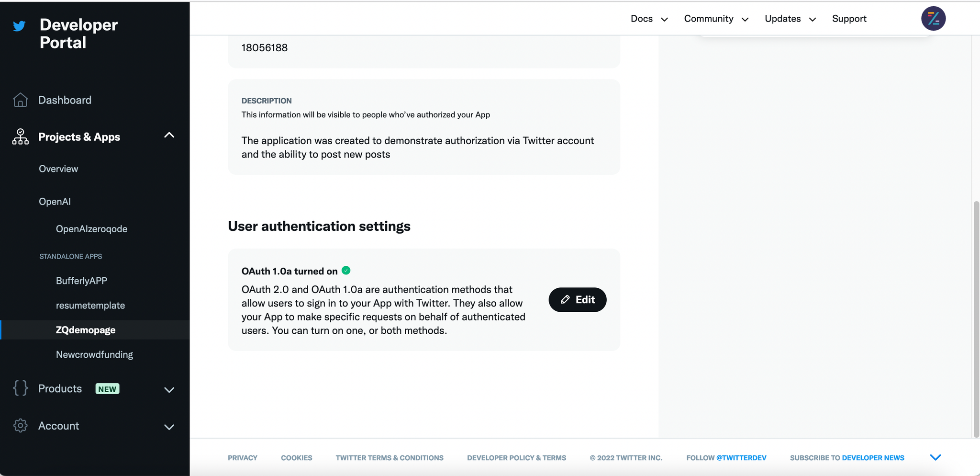980x476 pixels.
Task: Click the Products curly braces icon
Action: (x=20, y=388)
